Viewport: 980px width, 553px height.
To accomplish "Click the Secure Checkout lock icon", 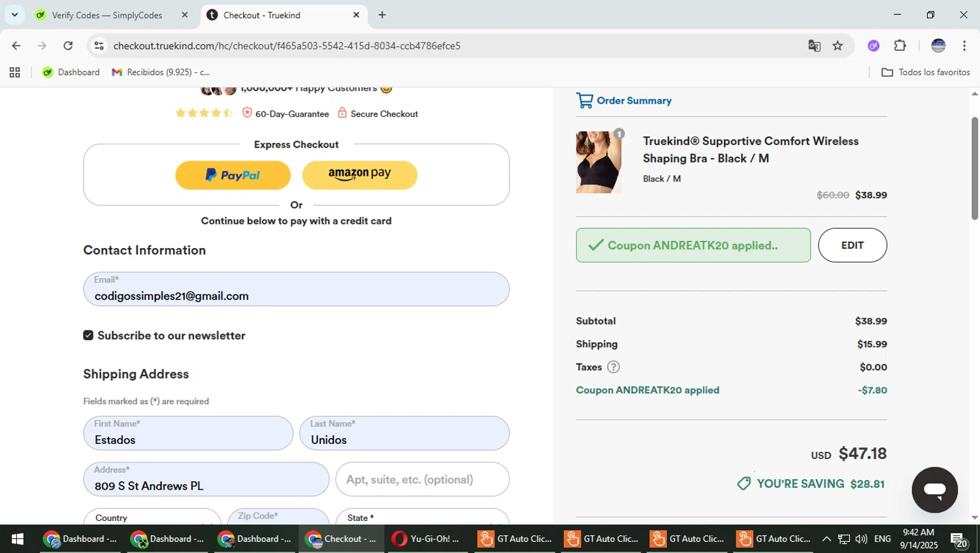I will 342,113.
